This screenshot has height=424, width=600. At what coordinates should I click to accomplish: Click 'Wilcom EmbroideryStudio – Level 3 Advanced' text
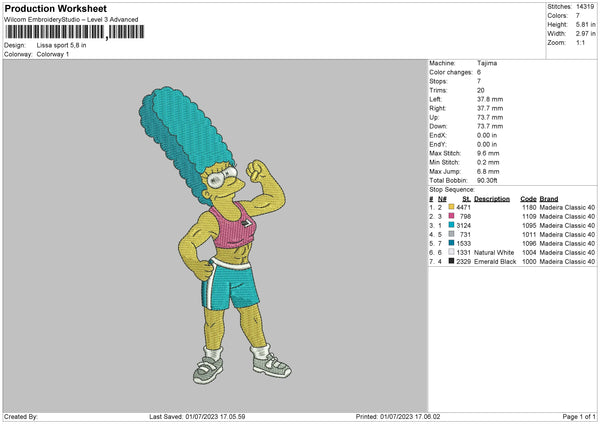(71, 19)
